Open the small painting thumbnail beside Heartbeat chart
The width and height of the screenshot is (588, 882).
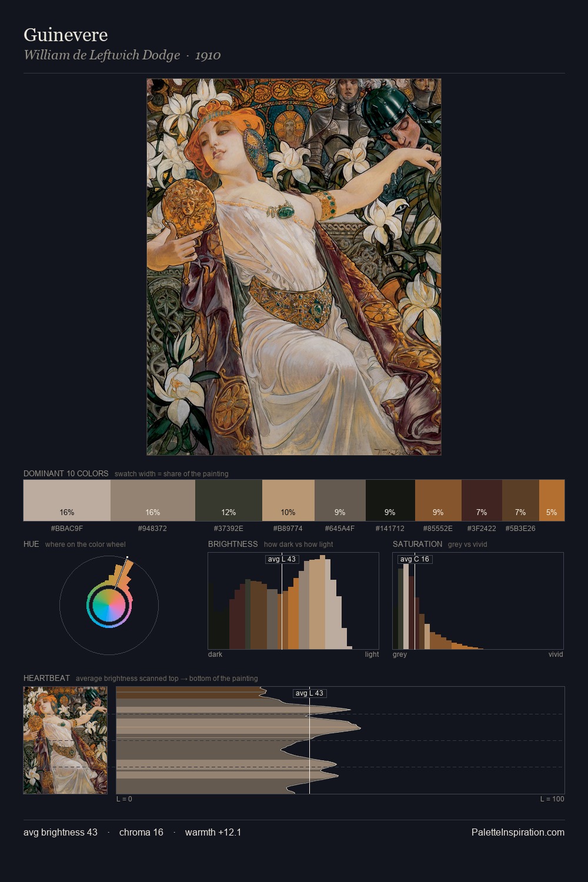coord(65,740)
